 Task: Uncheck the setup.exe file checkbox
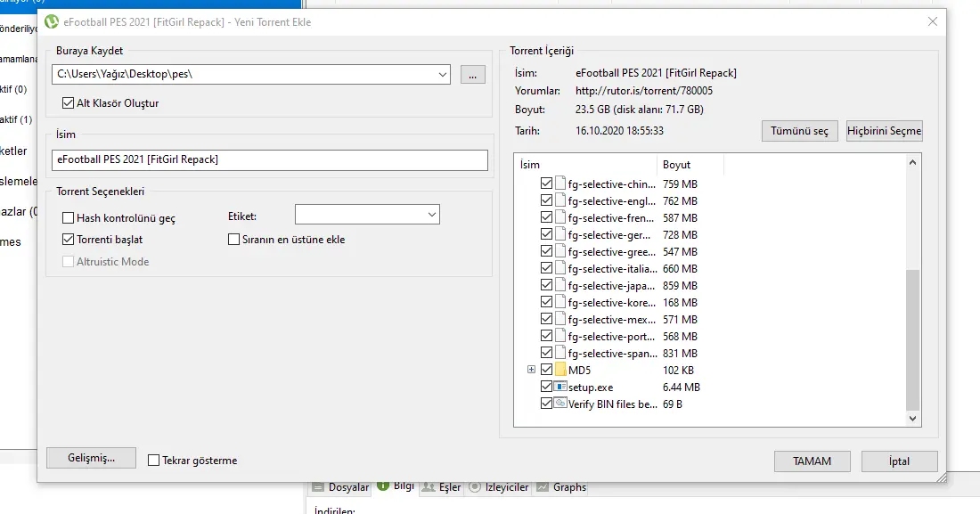coord(546,387)
